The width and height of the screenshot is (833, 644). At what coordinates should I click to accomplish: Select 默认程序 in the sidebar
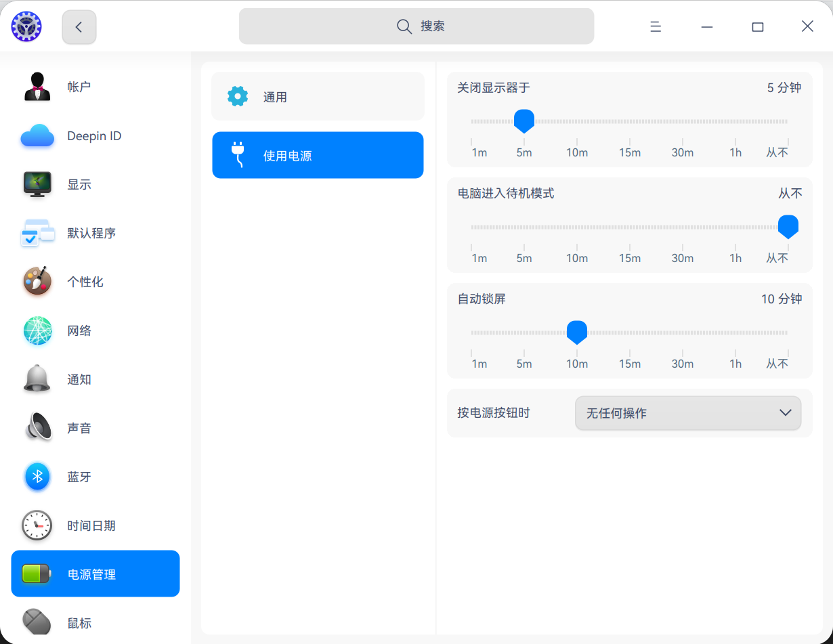37,233
